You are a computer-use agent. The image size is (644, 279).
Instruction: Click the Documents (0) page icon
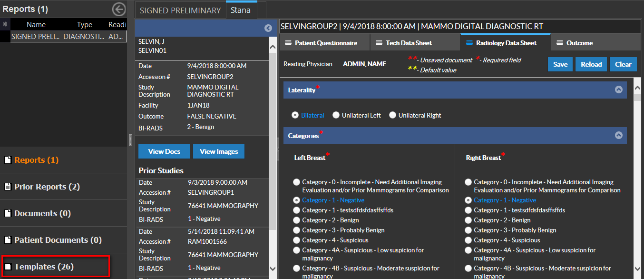tap(8, 213)
